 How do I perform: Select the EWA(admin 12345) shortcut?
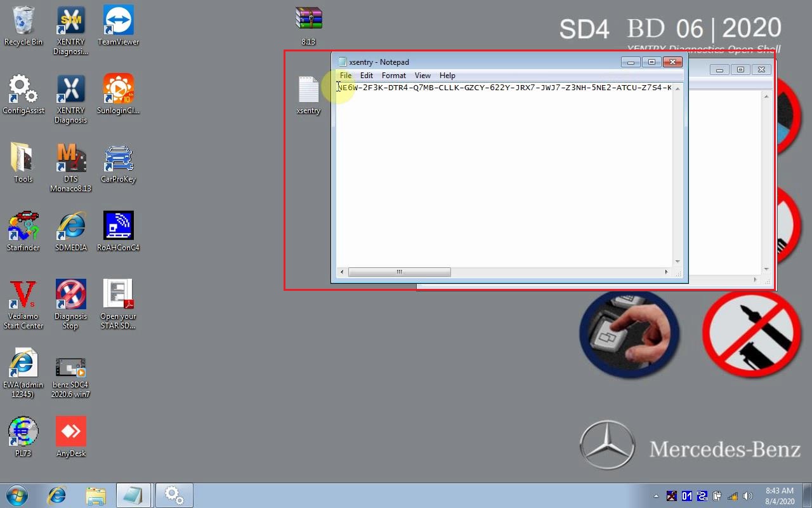click(23, 374)
